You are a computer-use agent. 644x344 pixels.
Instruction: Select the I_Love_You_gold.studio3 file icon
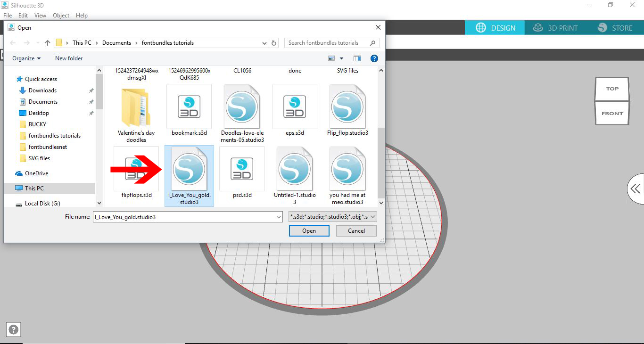tap(189, 169)
